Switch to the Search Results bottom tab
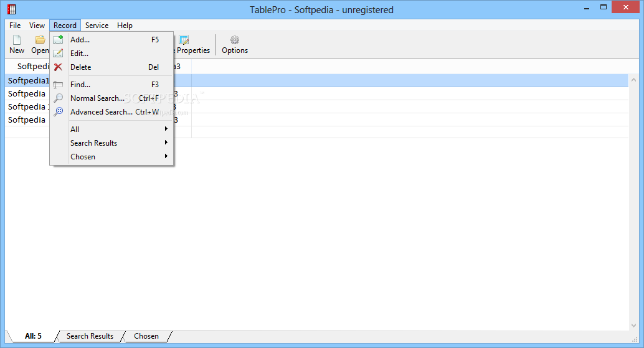The height and width of the screenshot is (348, 644). (x=90, y=336)
